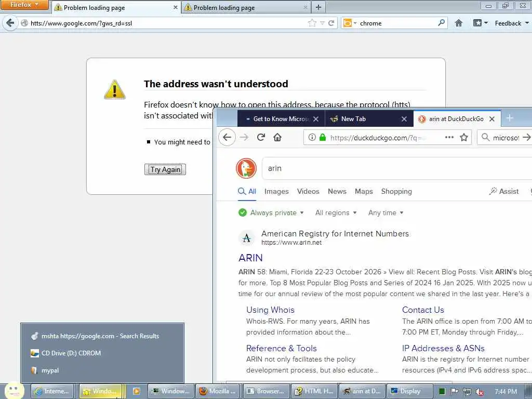This screenshot has width=532, height=399.
Task: Go to the home page in old Firefox
Action: [459, 23]
